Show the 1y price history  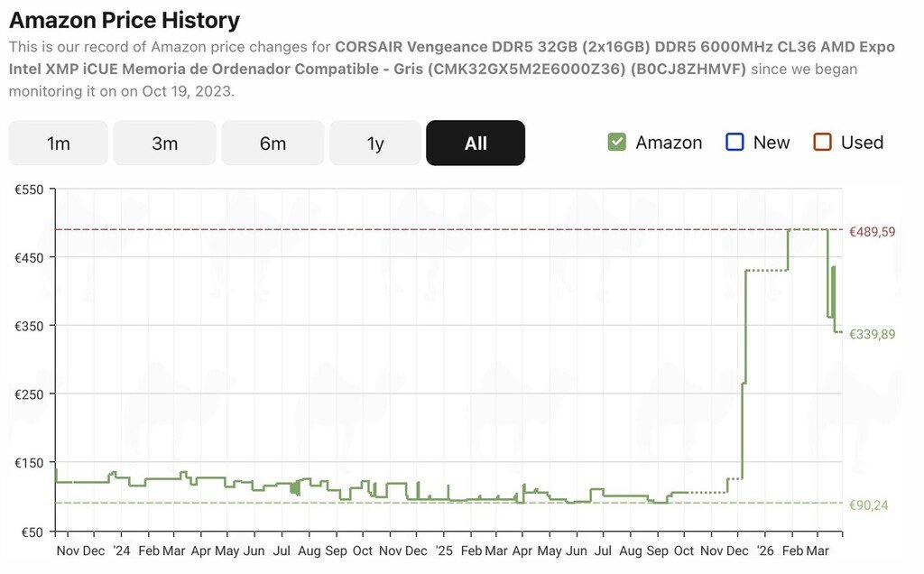[x=375, y=143]
